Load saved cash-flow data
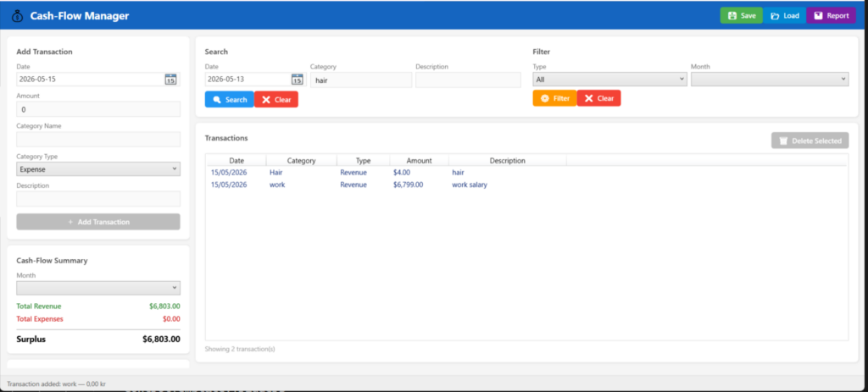This screenshot has height=392, width=868. pyautogui.click(x=785, y=15)
